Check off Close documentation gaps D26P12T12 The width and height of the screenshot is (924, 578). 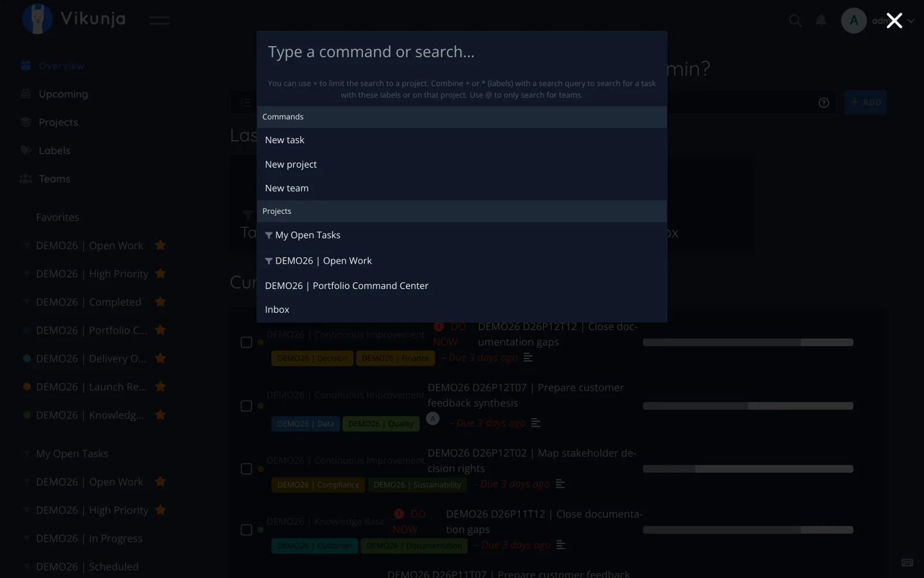pos(246,342)
